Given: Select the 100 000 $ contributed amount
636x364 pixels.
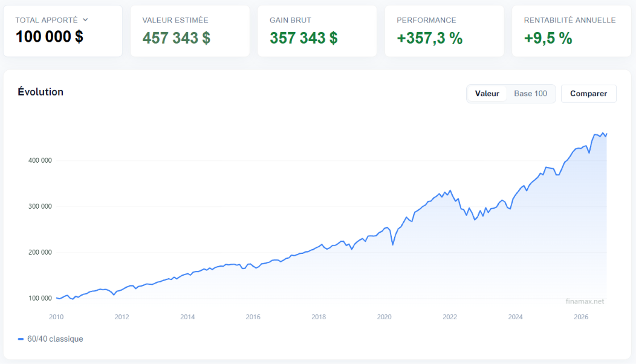Looking at the screenshot, I should (49, 37).
